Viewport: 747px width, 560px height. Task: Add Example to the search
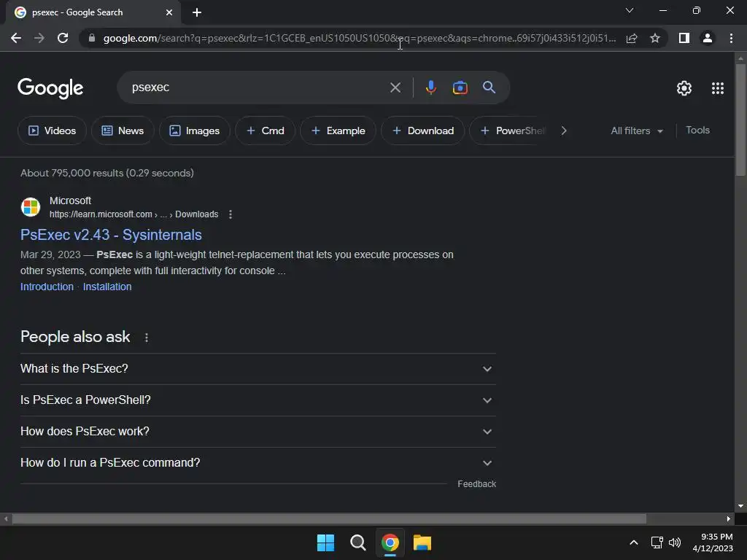tap(338, 131)
